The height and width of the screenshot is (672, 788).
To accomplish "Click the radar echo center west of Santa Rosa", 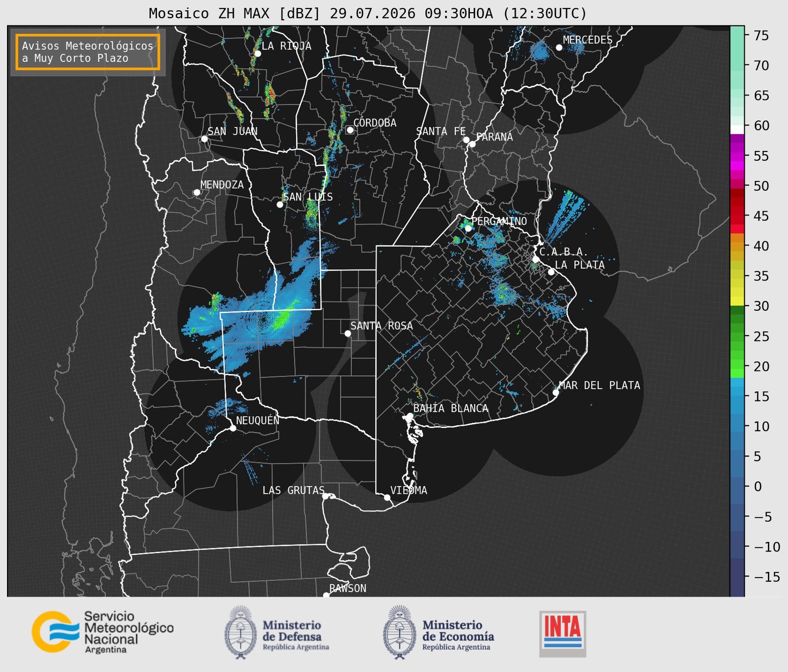I will point(264,320).
